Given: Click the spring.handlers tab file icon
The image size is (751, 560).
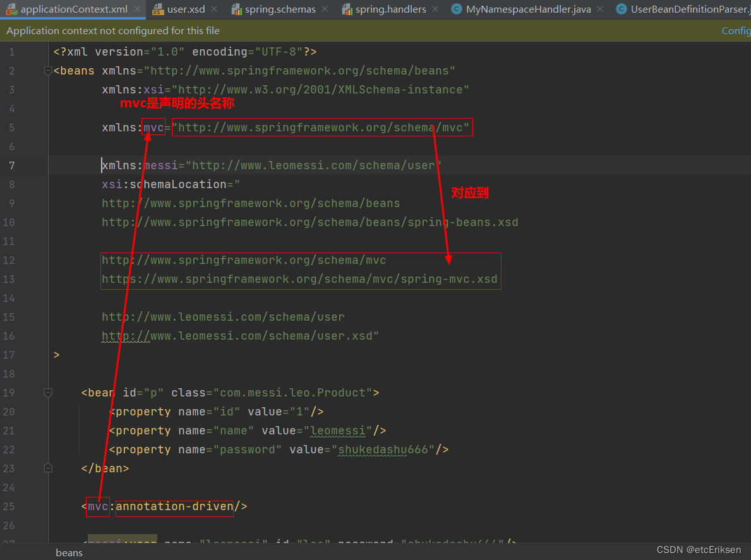Looking at the screenshot, I should click(x=347, y=9).
